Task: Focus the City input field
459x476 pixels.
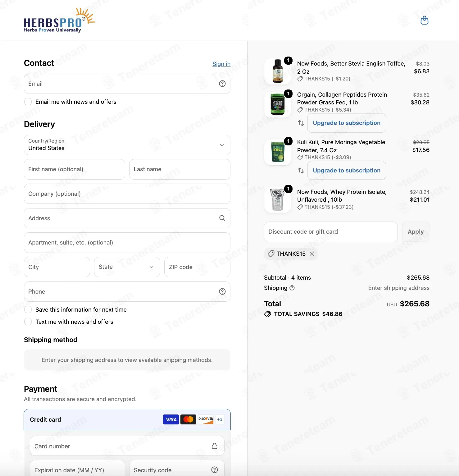Action: coord(57,267)
